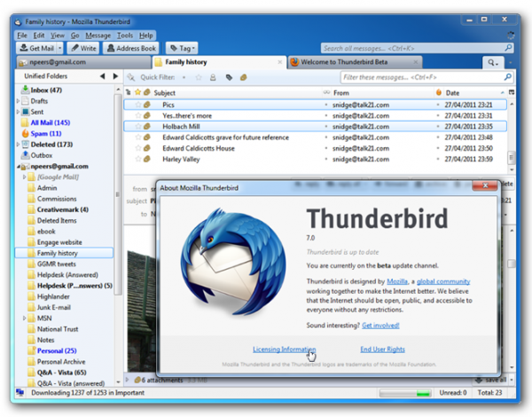Collapse the npeers@gmail.com account
This screenshot has height=417, width=532.
click(x=18, y=167)
